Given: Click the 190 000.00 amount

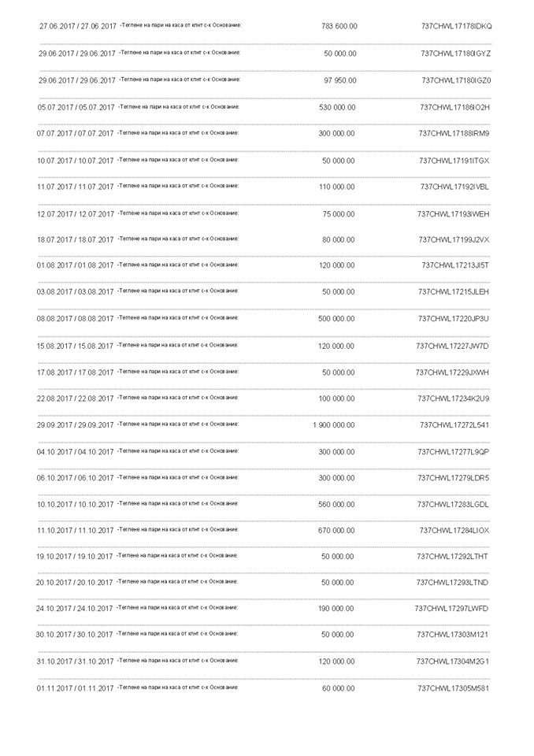Looking at the screenshot, I should (x=336, y=609).
